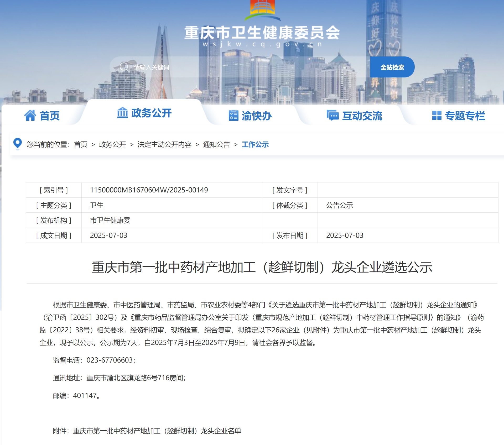
Task: Click the [ 发布机构 ] label cell
Action: click(x=54, y=220)
